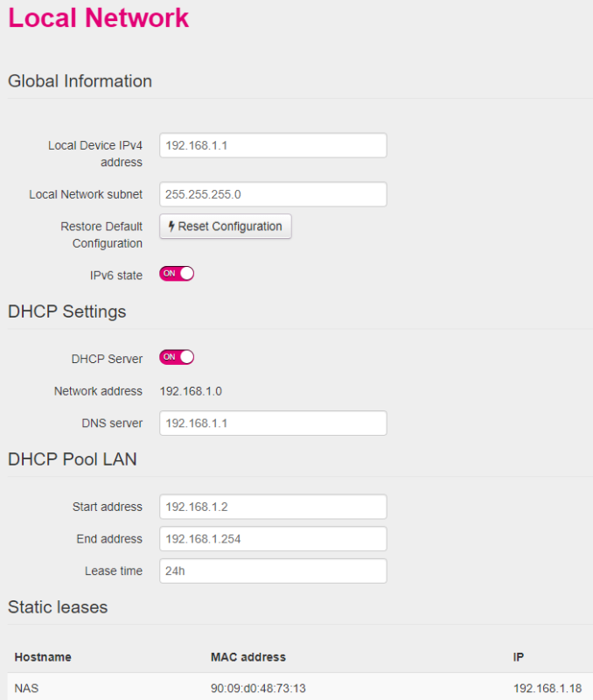This screenshot has width=593, height=700.
Task: Edit the Local Device IPv4 address field
Action: 273,145
